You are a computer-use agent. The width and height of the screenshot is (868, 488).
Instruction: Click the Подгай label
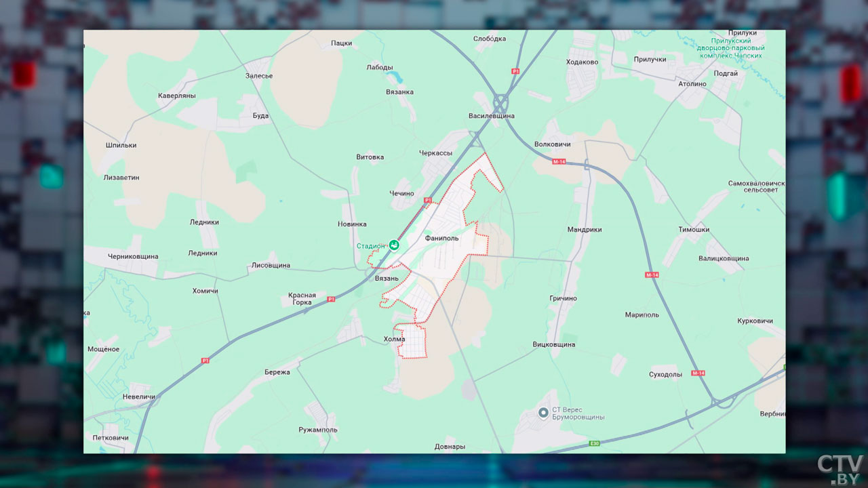(726, 73)
